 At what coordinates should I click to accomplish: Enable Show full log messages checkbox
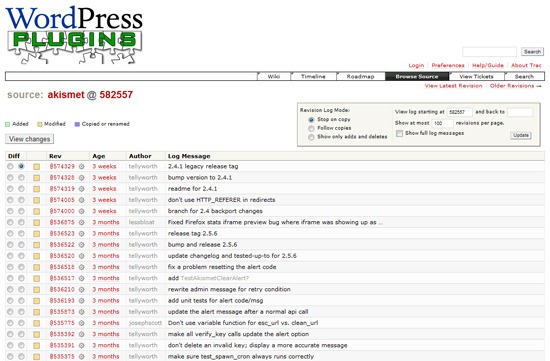399,133
